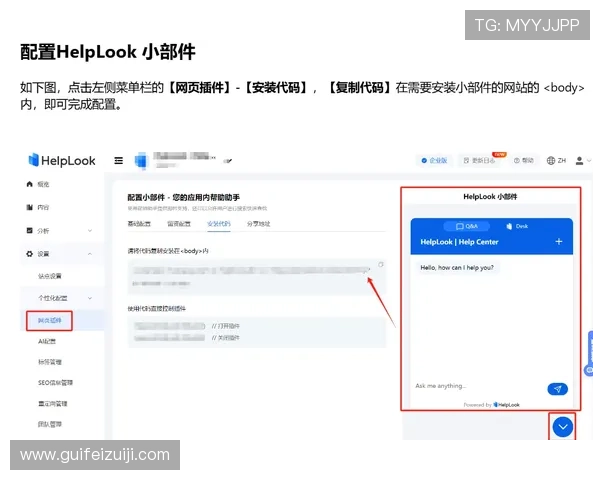Click the floating feedback tab on right edge
The height and width of the screenshot is (480, 600).
590,354
